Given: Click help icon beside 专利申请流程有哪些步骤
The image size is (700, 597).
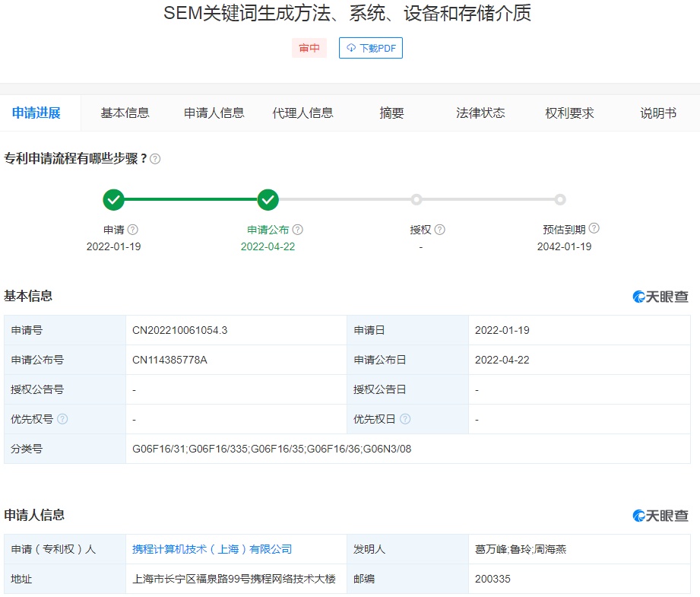Looking at the screenshot, I should point(155,159).
